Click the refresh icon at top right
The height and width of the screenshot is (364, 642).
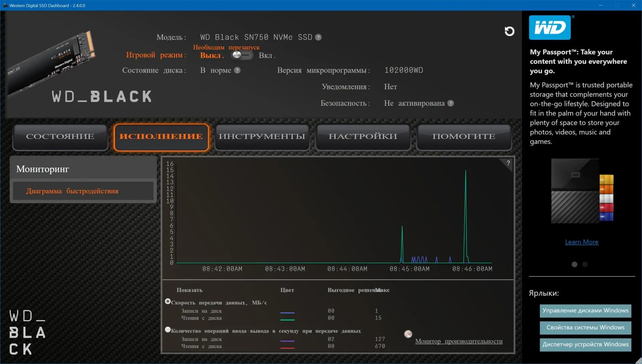coord(509,31)
